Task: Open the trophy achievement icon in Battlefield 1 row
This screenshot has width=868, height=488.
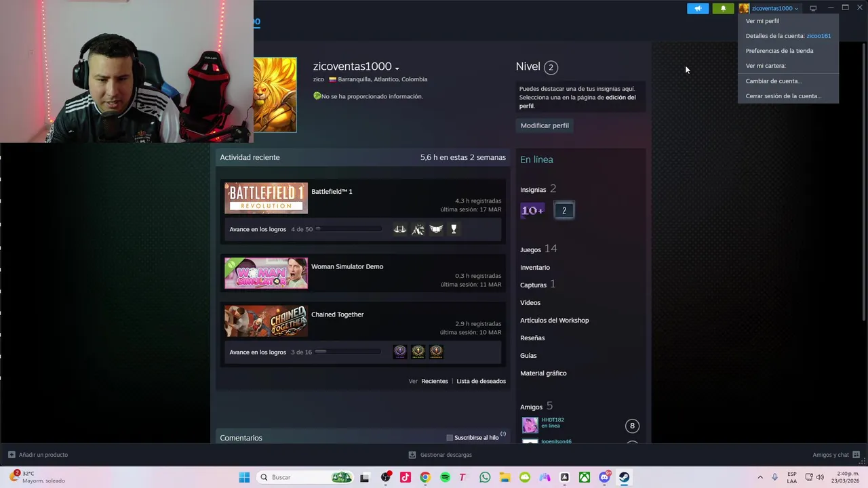Action: click(x=454, y=229)
